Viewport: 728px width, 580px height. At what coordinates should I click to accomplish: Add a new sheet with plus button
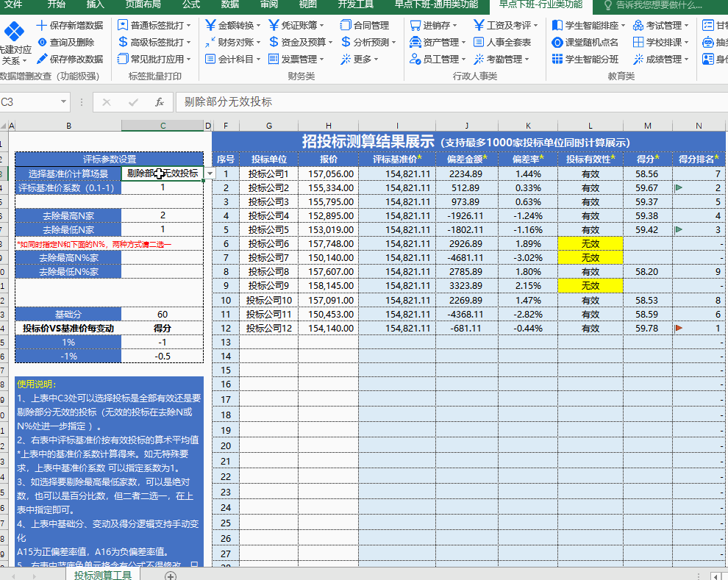coord(171,576)
